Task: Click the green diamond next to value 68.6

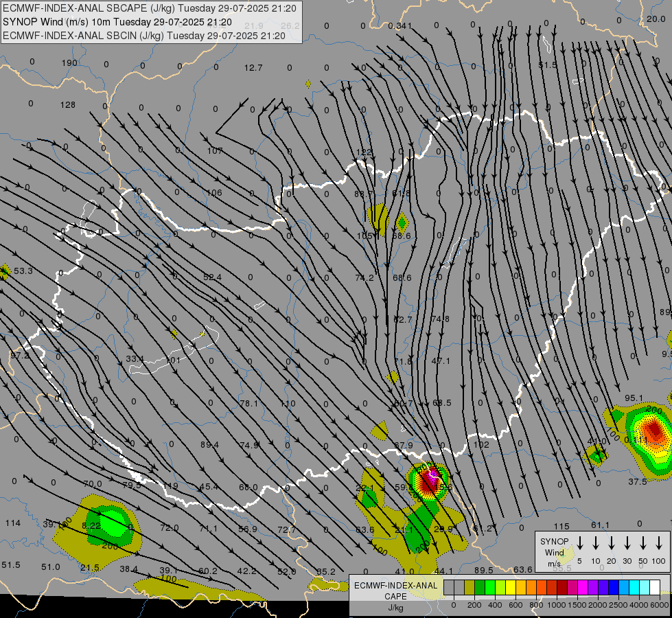Action: click(402, 222)
